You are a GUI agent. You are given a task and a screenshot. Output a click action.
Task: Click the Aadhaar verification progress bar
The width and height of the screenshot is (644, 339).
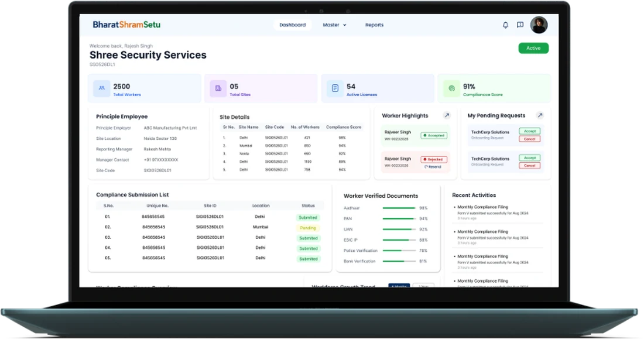399,208
